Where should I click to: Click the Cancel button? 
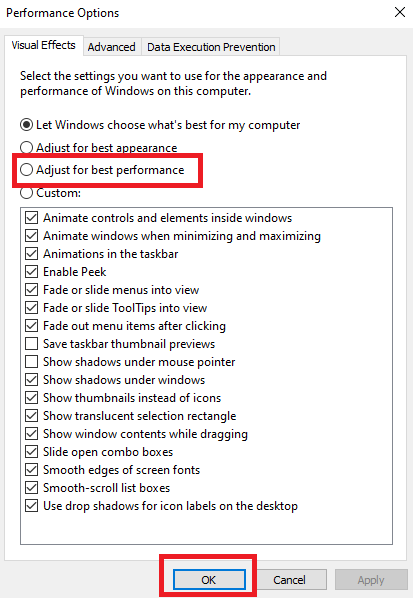pos(289,580)
